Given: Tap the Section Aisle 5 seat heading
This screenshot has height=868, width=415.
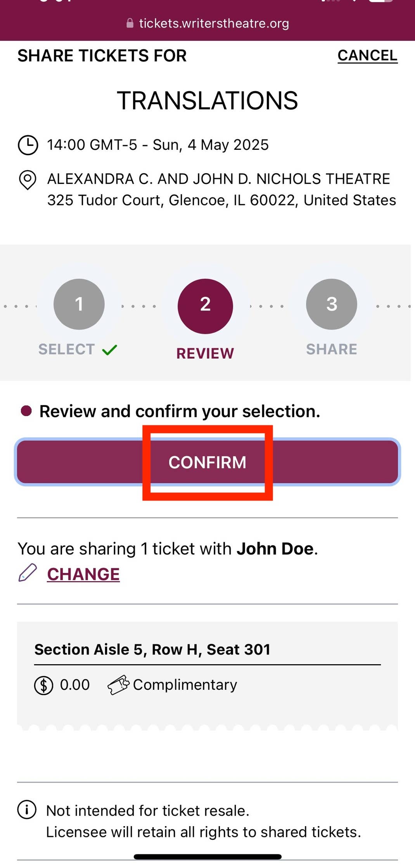Looking at the screenshot, I should click(152, 649).
